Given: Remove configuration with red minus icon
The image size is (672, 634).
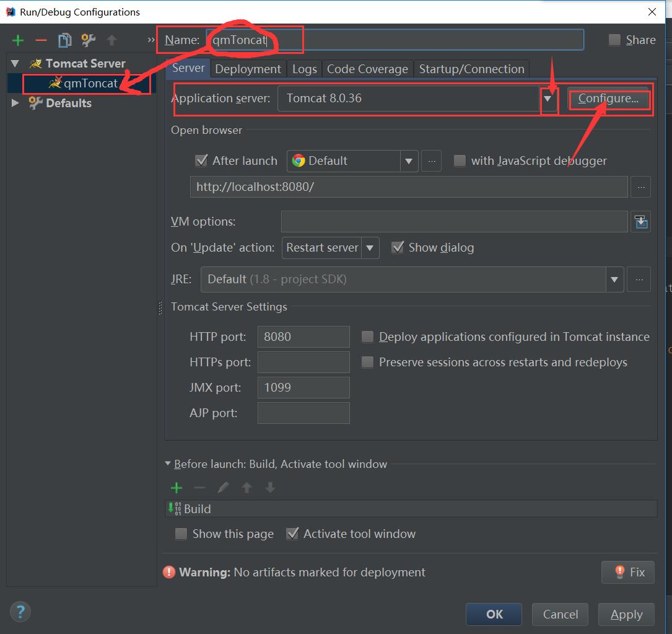Looking at the screenshot, I should 41,40.
